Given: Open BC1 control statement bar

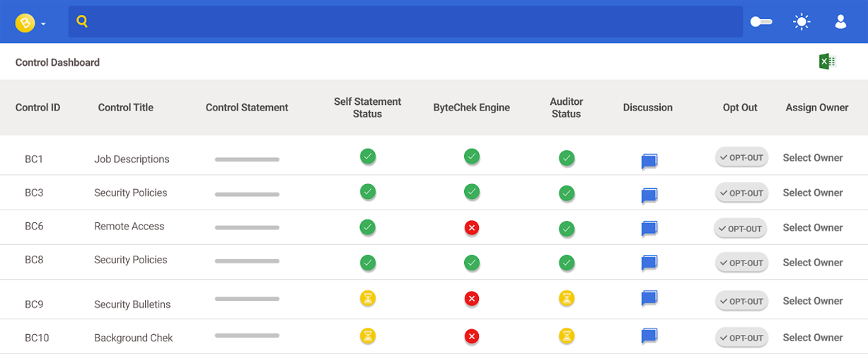Looking at the screenshot, I should click(x=247, y=160).
